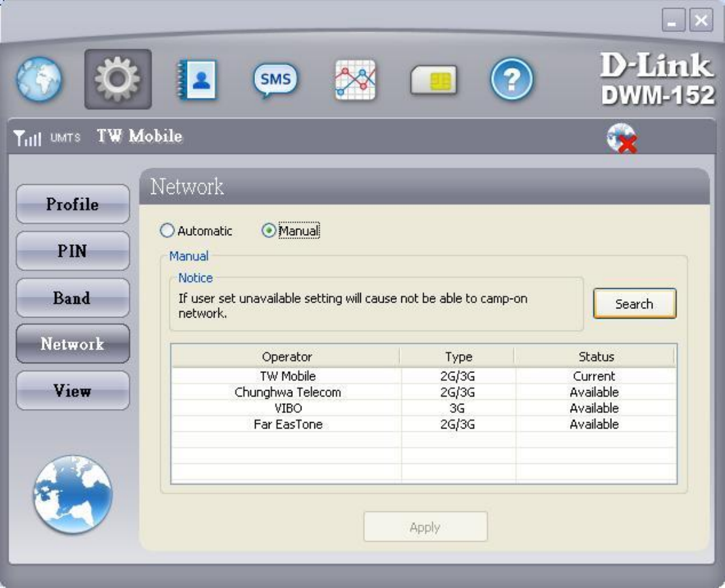This screenshot has width=725, height=588.
Task: Open the Internet globe icon in toolbar
Action: 39,79
